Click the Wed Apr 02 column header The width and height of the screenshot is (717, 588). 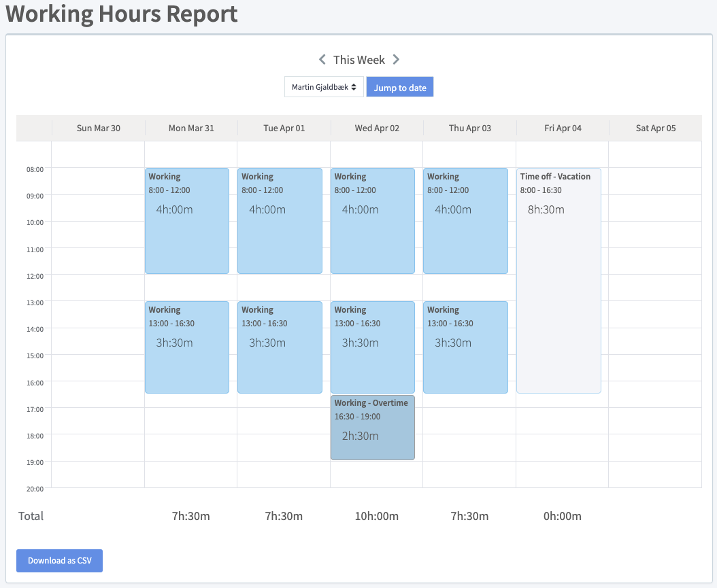click(x=377, y=128)
